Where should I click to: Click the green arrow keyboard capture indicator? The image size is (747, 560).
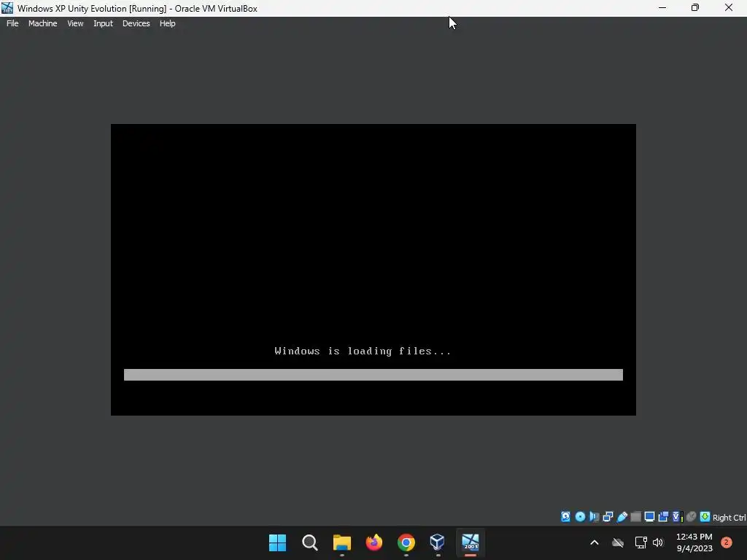coord(705,517)
